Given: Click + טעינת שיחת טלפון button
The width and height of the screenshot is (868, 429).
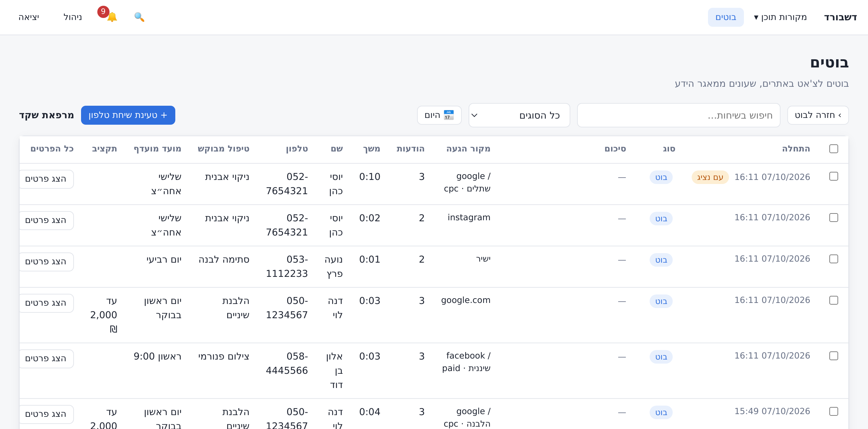Looking at the screenshot, I should coord(128,115).
